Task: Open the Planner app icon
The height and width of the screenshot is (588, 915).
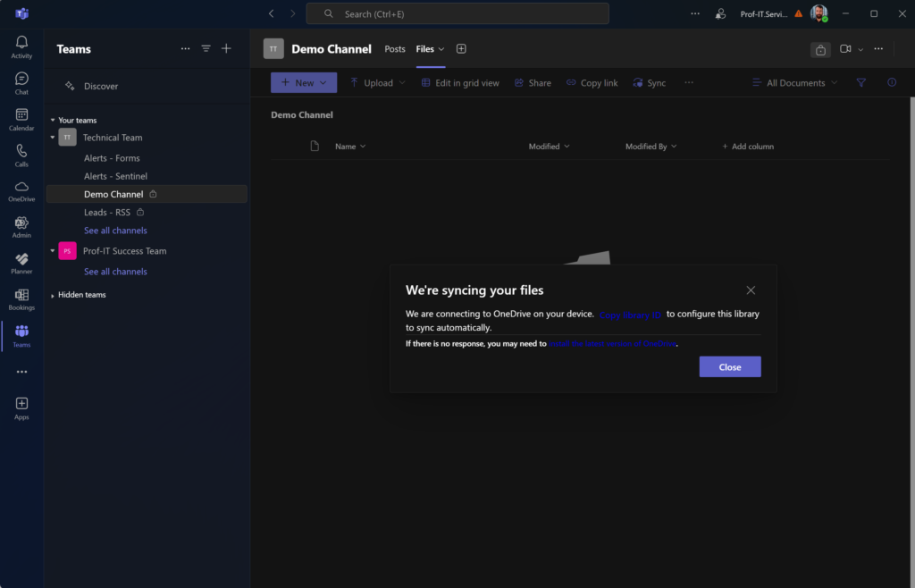Action: pyautogui.click(x=21, y=263)
